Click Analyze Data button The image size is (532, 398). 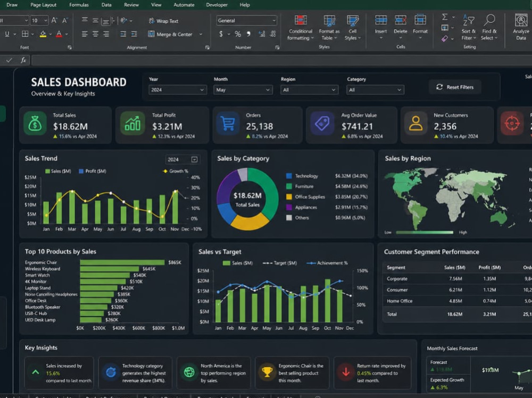(521, 28)
